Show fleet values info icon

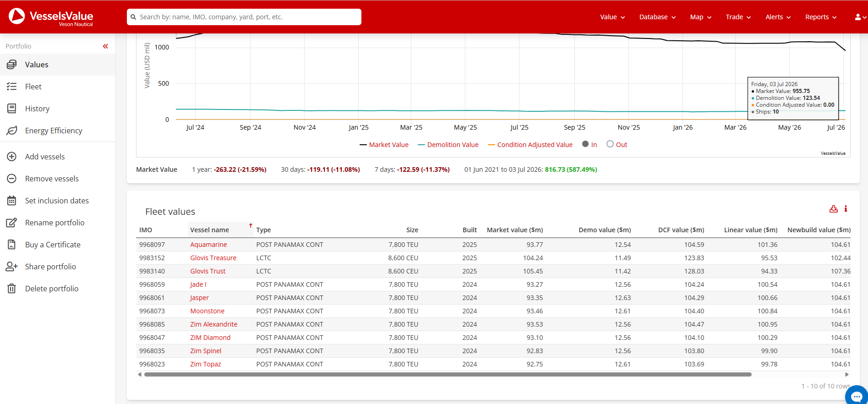[x=846, y=209]
